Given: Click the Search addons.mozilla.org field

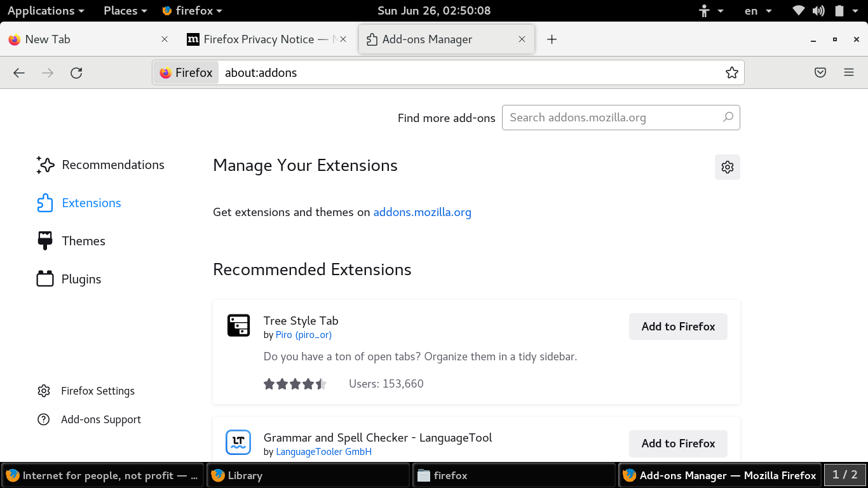Looking at the screenshot, I should [x=621, y=118].
